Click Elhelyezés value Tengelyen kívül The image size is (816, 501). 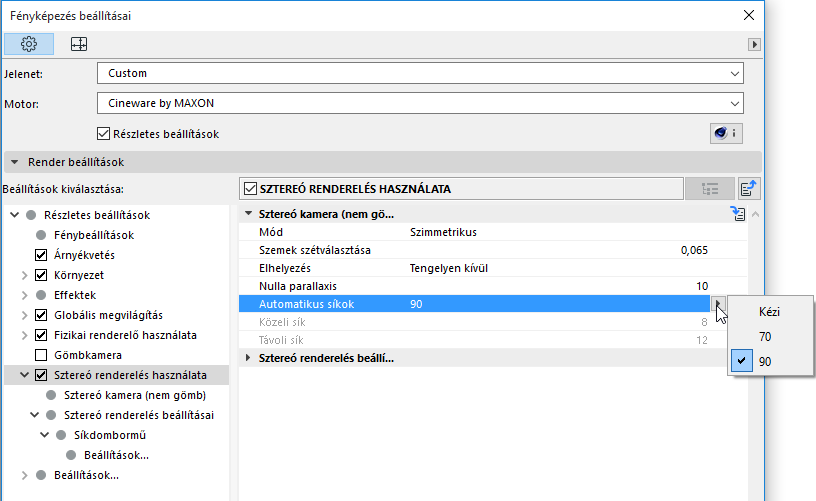[x=449, y=268]
